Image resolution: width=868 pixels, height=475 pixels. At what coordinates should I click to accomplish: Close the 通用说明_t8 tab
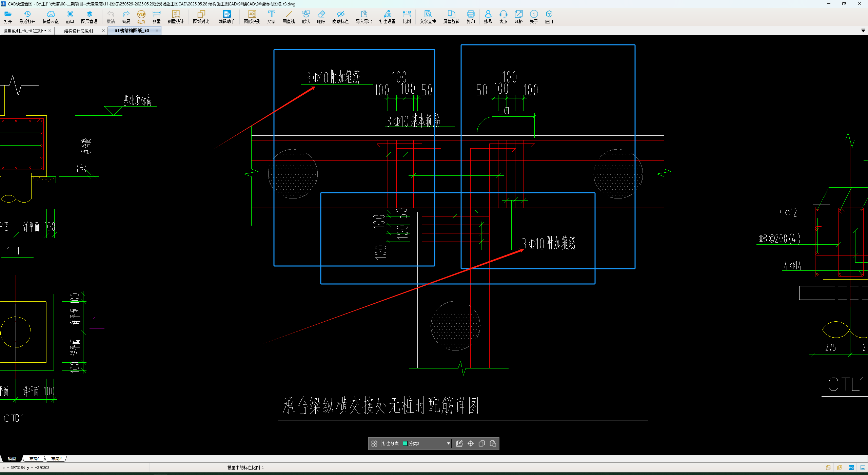pyautogui.click(x=50, y=31)
